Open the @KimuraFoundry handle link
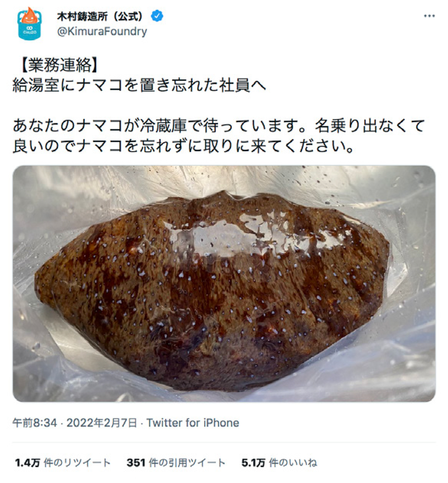 (x=102, y=31)
